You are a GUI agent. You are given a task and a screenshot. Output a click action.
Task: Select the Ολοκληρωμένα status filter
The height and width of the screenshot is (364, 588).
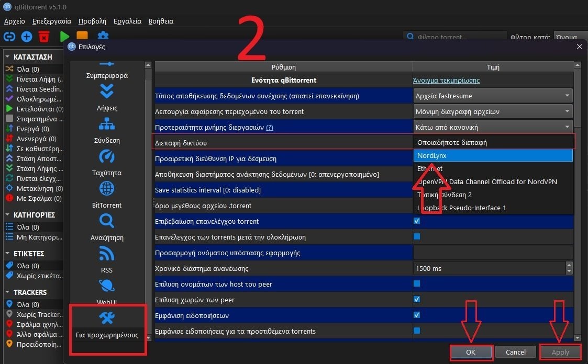34,99
